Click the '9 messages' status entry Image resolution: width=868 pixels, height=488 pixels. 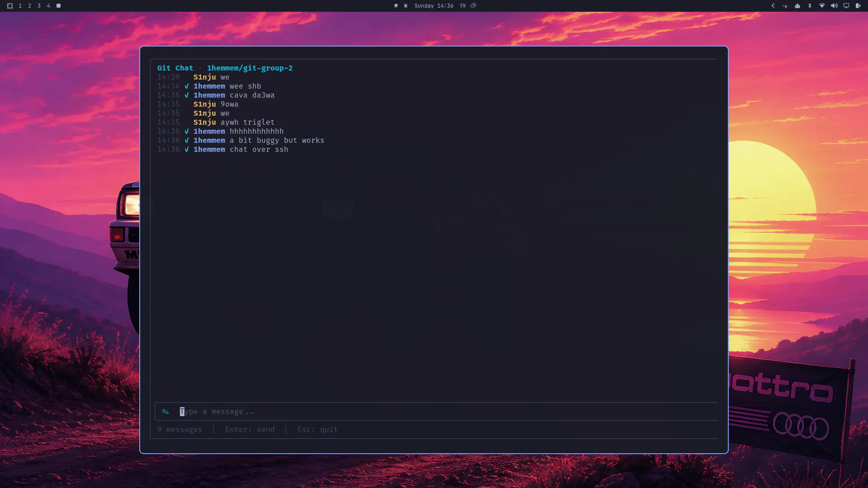(179, 430)
